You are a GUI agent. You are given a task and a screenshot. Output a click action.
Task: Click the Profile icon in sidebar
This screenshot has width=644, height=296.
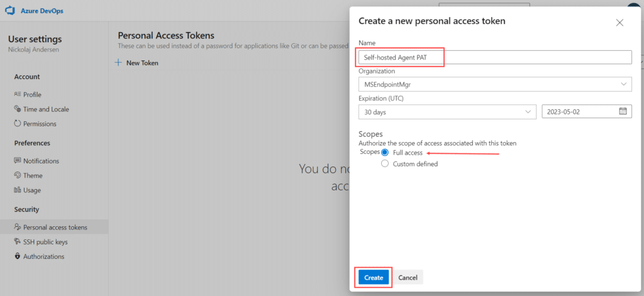[17, 94]
